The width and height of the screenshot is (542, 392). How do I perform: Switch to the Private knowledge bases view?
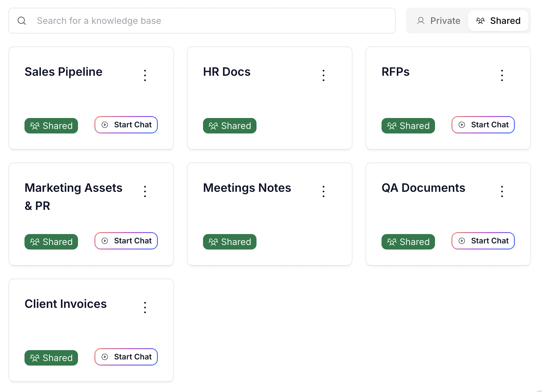tap(439, 21)
